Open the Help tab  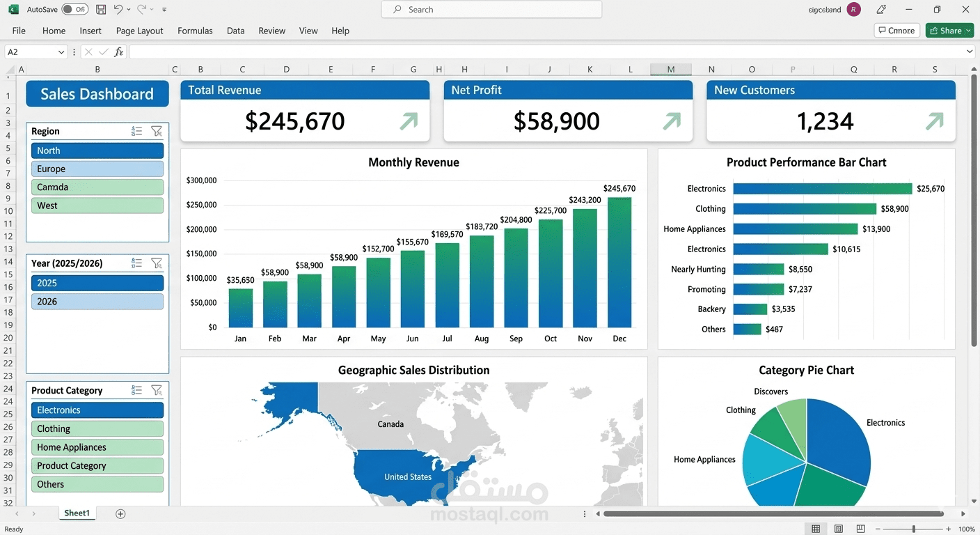coord(340,31)
